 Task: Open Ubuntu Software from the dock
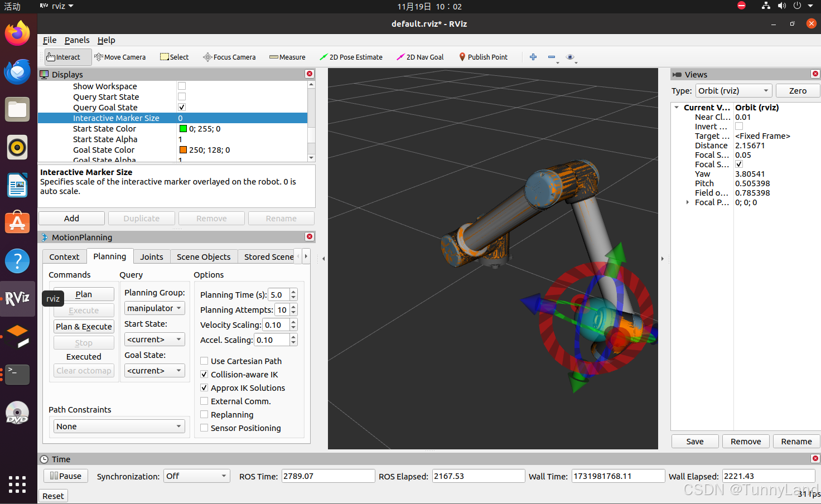(x=17, y=223)
